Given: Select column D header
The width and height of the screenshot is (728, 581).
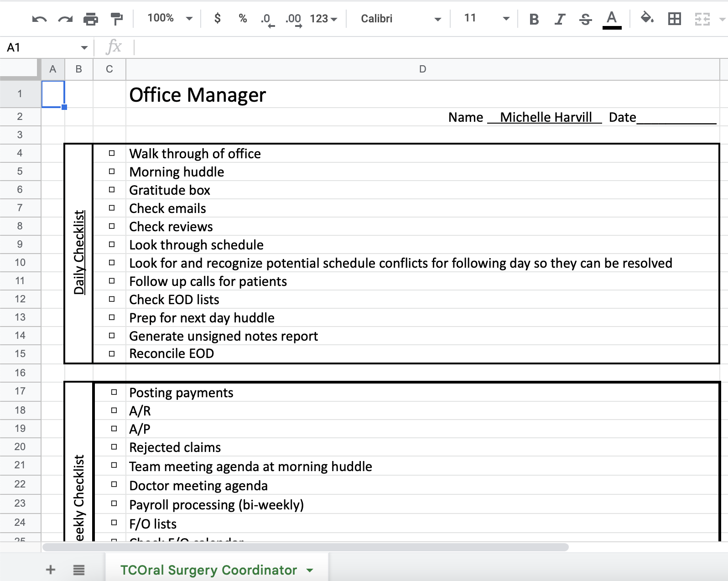Looking at the screenshot, I should [423, 69].
